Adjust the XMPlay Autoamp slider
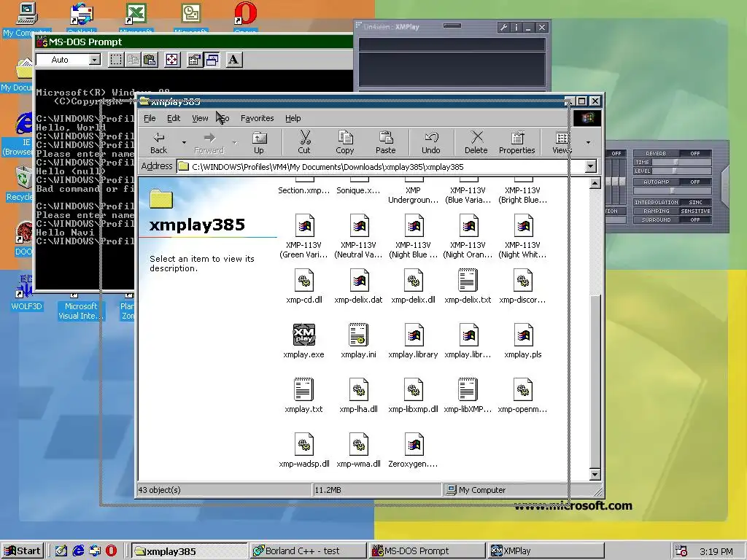Viewport: 747px width, 560px height. coord(672,190)
